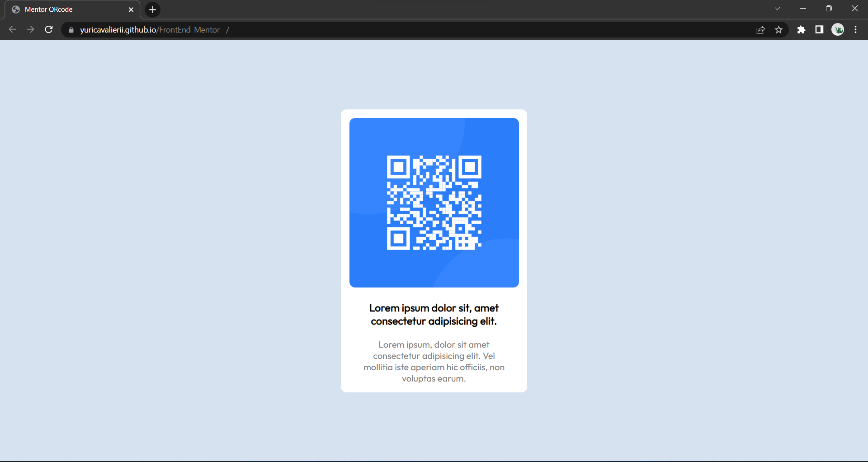Open the Chrome profile avatar
Viewport: 868px width, 462px height.
tap(838, 30)
